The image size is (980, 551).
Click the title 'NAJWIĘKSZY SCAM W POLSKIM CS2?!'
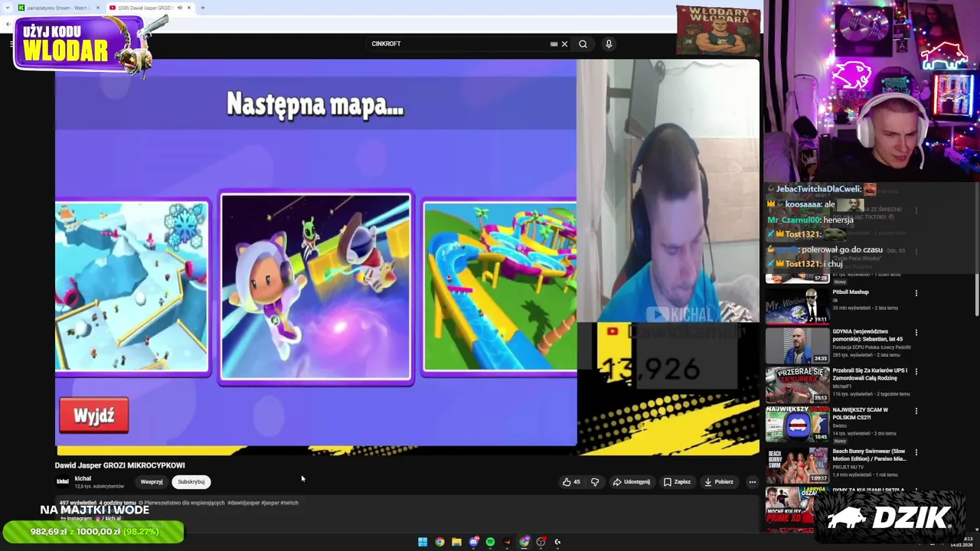(860, 413)
